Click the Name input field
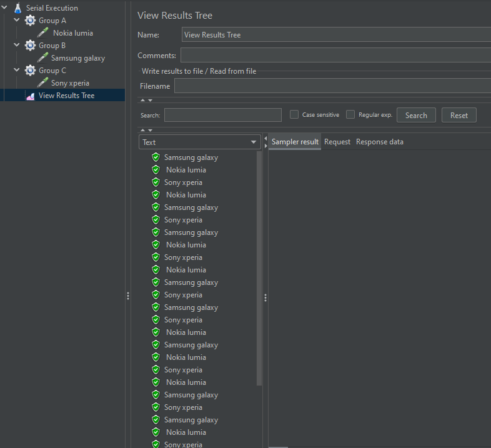Screen dimensions: 491x448 (x=336, y=35)
